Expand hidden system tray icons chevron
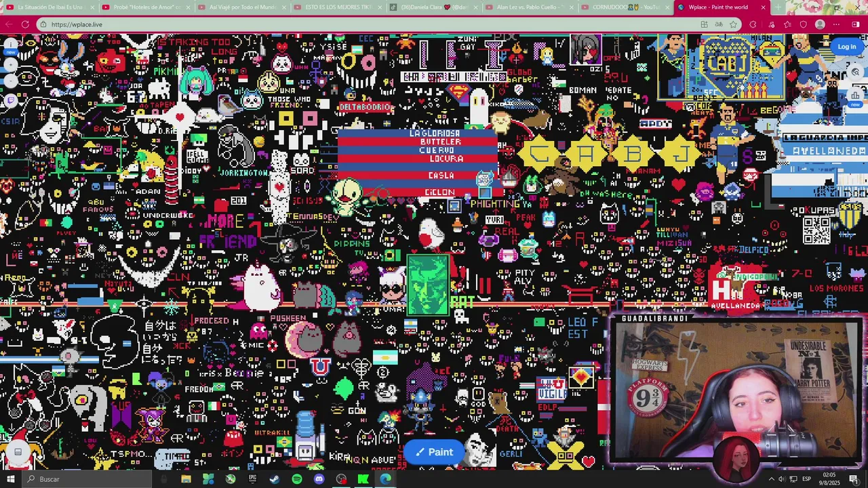 771,479
